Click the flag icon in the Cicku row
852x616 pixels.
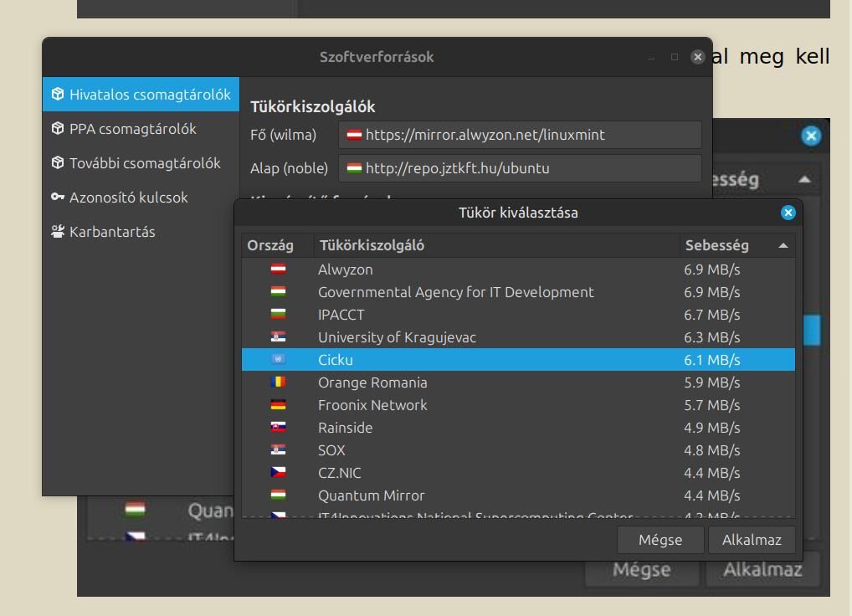point(278,359)
